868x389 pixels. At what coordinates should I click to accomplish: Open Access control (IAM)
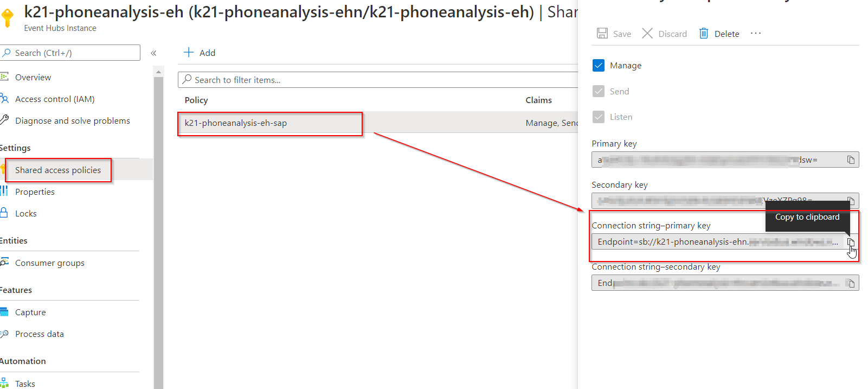55,99
